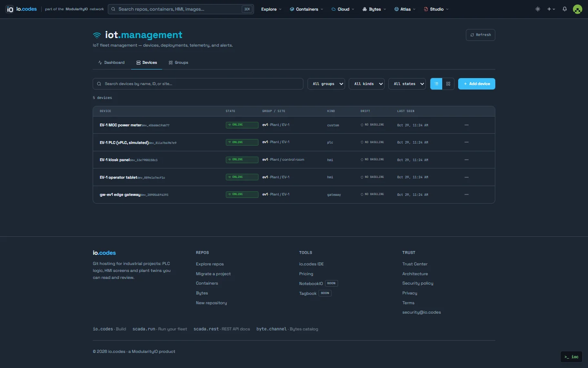Viewport: 588px width, 368px height.
Task: Focus the search devices input field
Action: [x=198, y=84]
